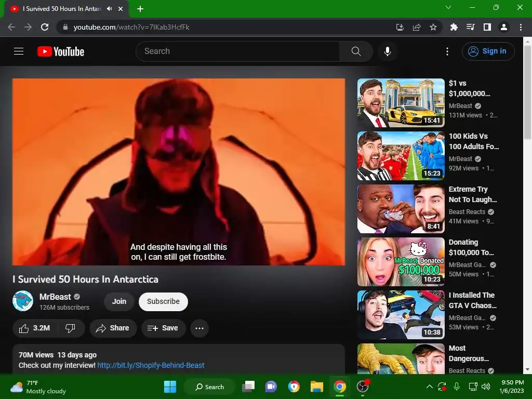Image resolution: width=532 pixels, height=399 pixels.
Task: Click 'I Installed The GTA V Chaos...' title
Action: pos(472,300)
